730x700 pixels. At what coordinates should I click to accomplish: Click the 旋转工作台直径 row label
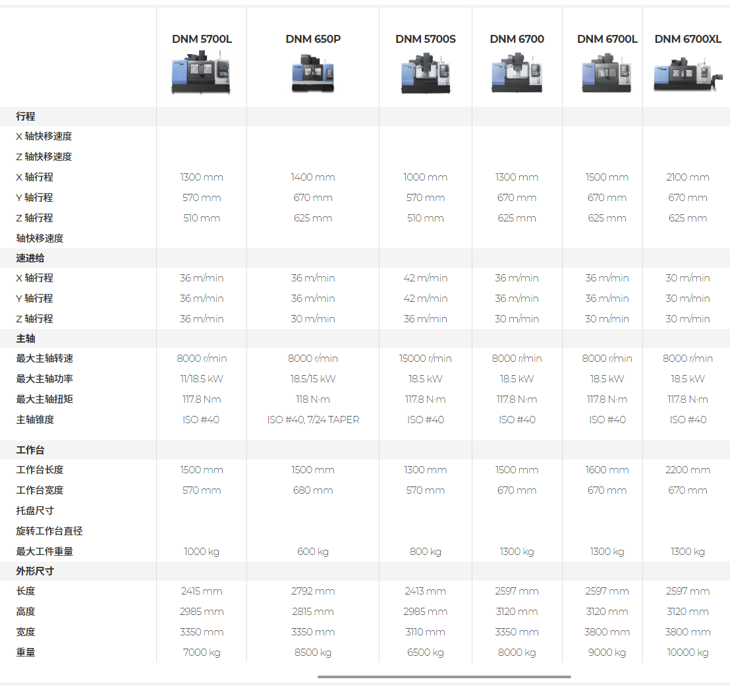(x=49, y=531)
